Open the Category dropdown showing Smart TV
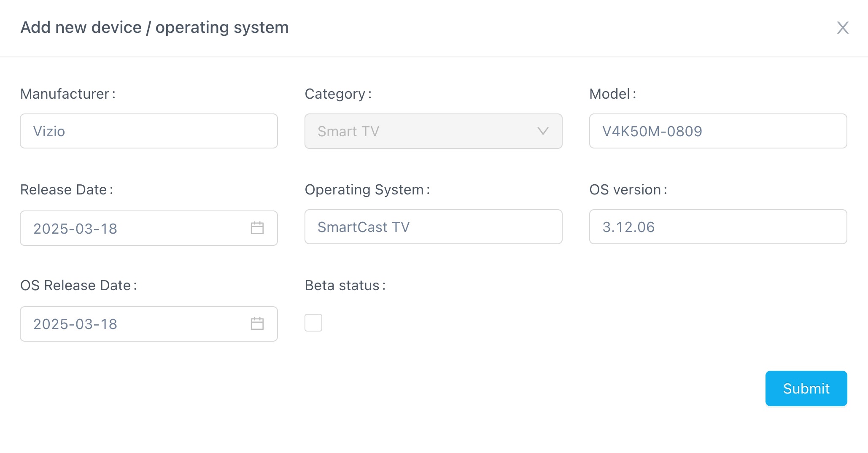Viewport: 868px width, 453px height. click(x=433, y=131)
